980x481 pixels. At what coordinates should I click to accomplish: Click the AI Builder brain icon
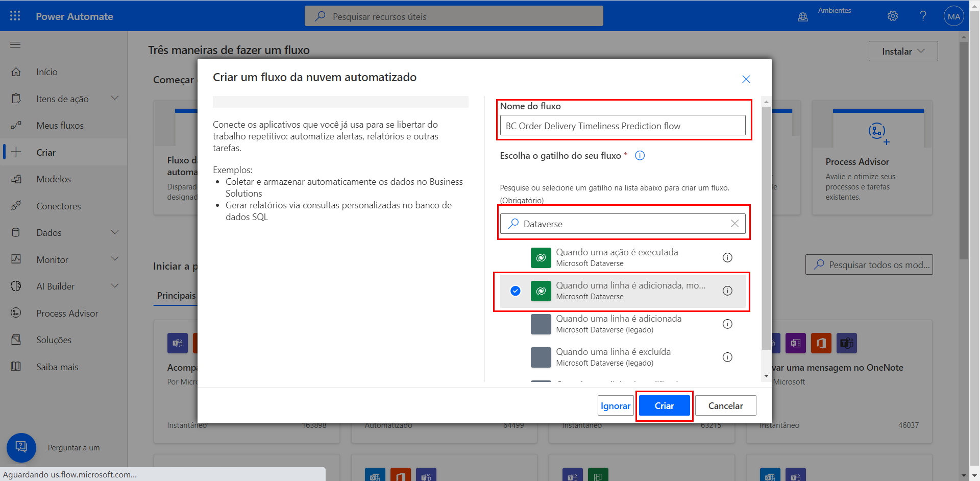click(16, 286)
